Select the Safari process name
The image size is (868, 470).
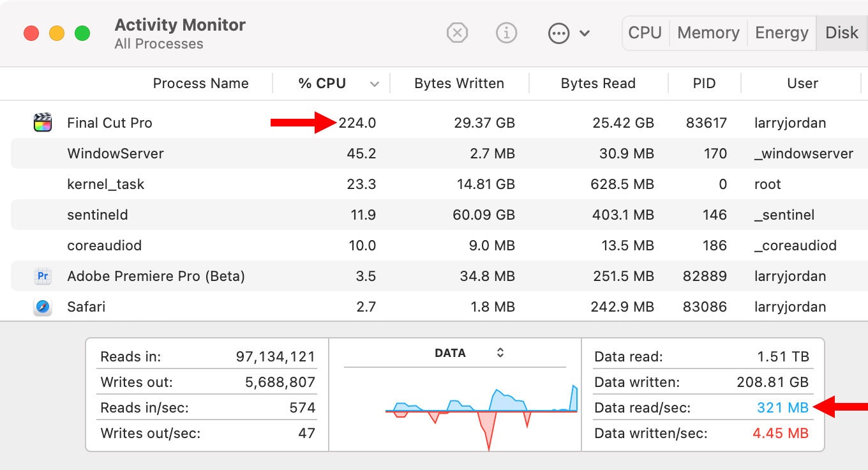pos(86,307)
